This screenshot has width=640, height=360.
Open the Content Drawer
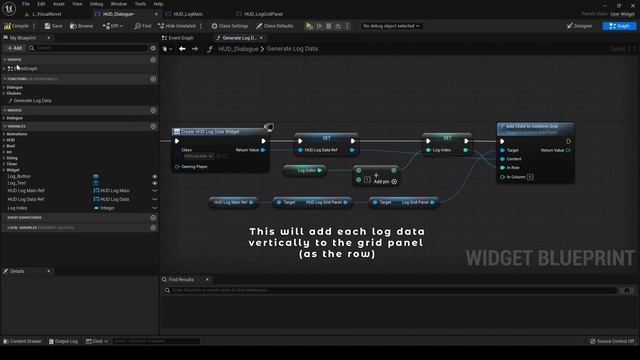(22, 341)
